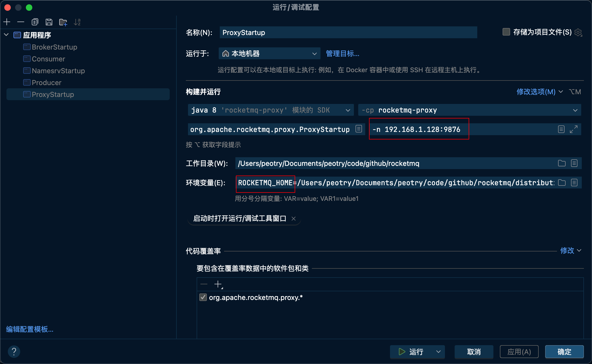
Task: Create new folder in configuration toolbar
Action: [63, 22]
